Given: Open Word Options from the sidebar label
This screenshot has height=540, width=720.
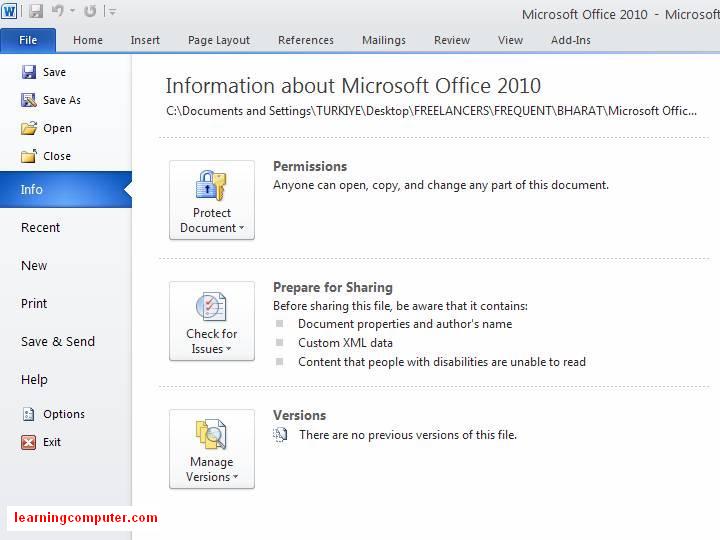Looking at the screenshot, I should click(x=64, y=414).
